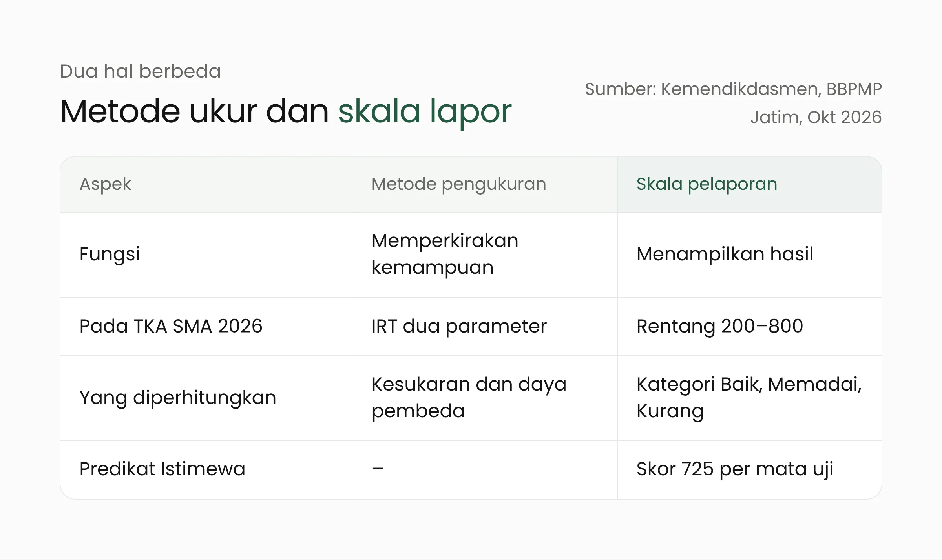Click the 'Dua hal berbeda' subtitle

click(140, 71)
